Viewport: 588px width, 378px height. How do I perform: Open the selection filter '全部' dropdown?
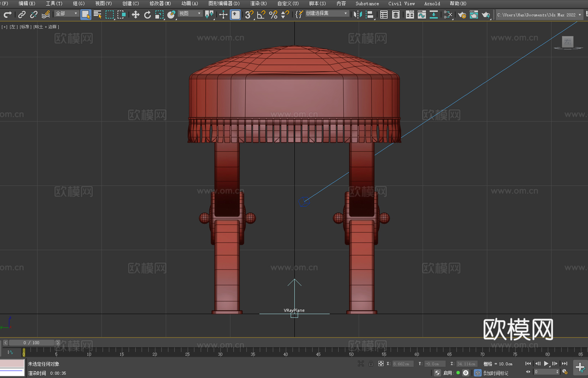coord(67,13)
